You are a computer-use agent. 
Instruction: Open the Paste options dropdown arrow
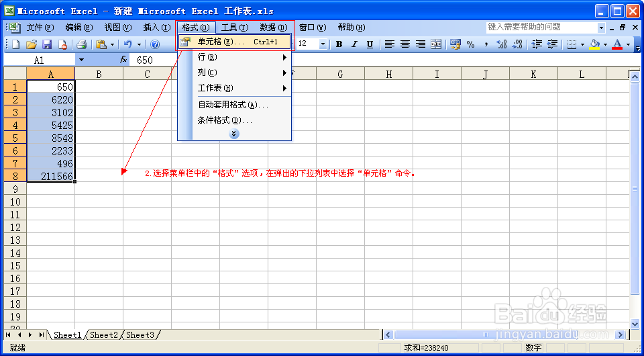[112, 44]
